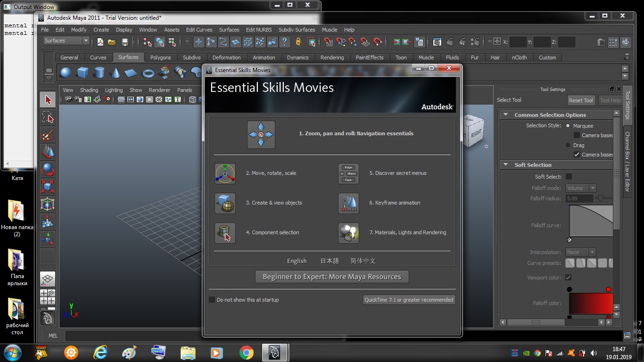Create a NURBS torus from the shelf
The width and height of the screenshot is (644, 362).
click(x=149, y=73)
